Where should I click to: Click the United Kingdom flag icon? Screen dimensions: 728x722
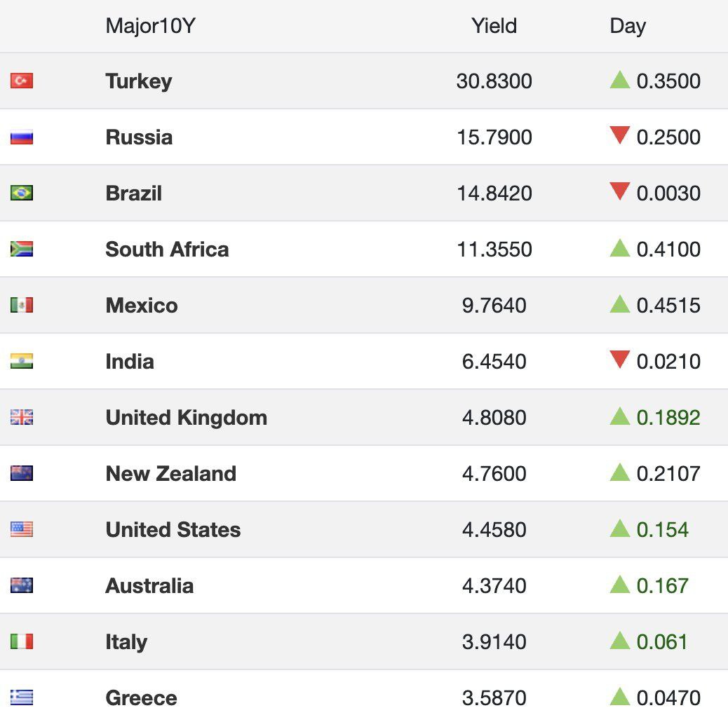click(22, 418)
